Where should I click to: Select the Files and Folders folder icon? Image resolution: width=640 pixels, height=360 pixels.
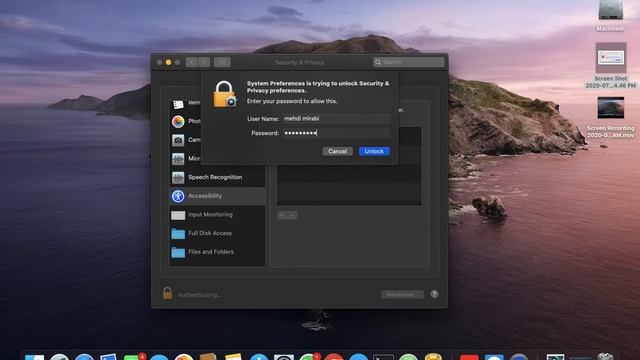click(x=178, y=252)
